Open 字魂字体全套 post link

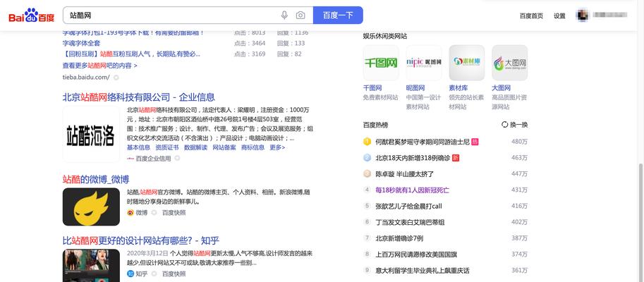(81, 43)
